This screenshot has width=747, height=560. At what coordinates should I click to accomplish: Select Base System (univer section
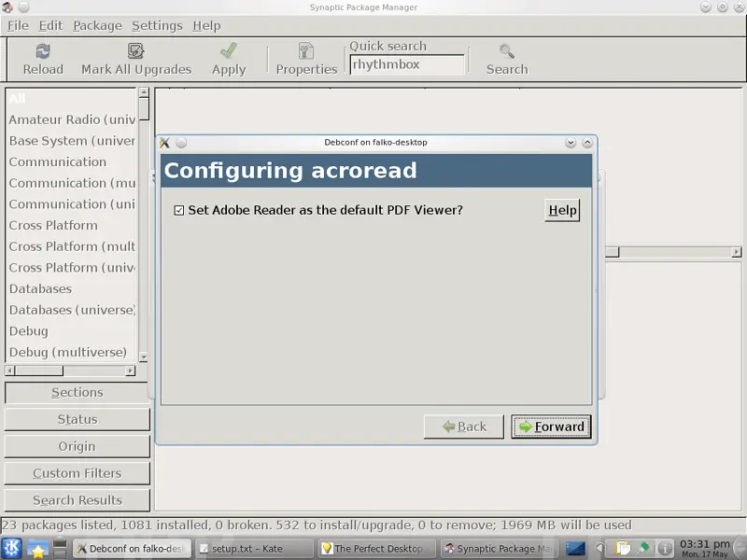(72, 141)
